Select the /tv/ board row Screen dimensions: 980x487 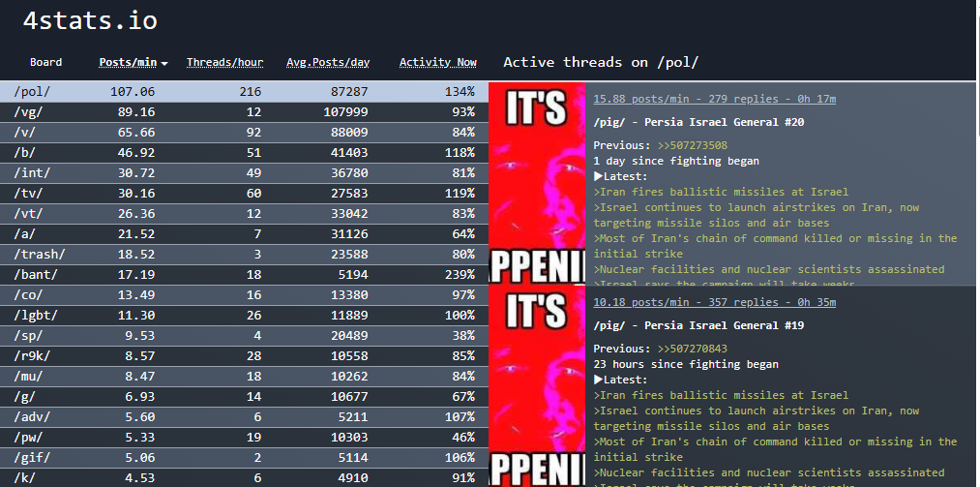tap(244, 194)
